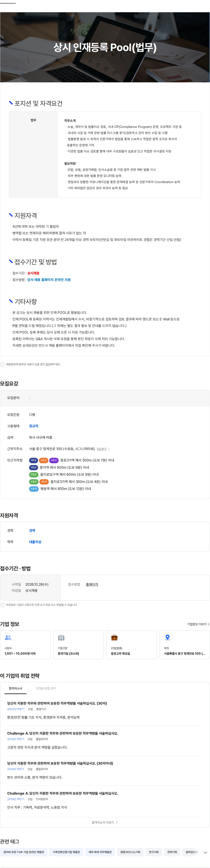This screenshot has width=210, height=868.
Task: Click the red 상시채용 text
Action: point(33,273)
